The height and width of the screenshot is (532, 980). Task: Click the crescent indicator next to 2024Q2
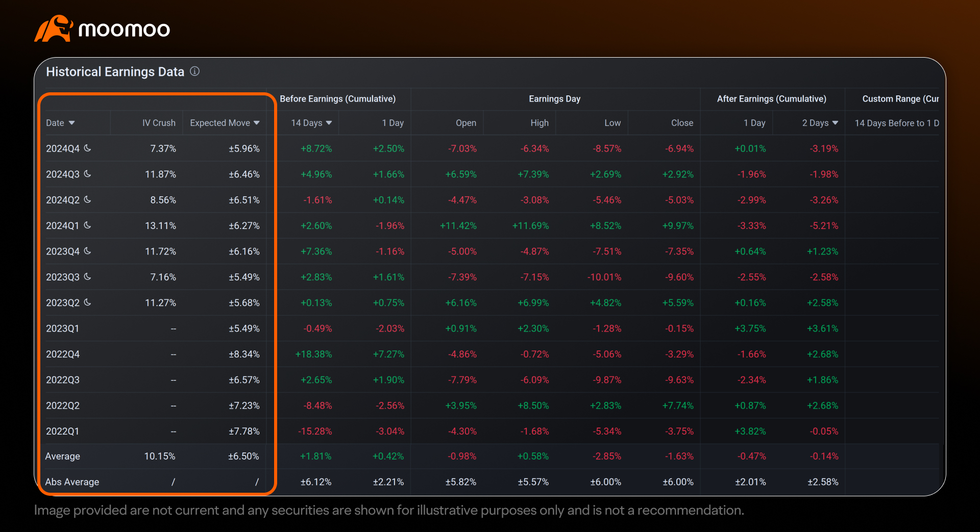coord(87,199)
